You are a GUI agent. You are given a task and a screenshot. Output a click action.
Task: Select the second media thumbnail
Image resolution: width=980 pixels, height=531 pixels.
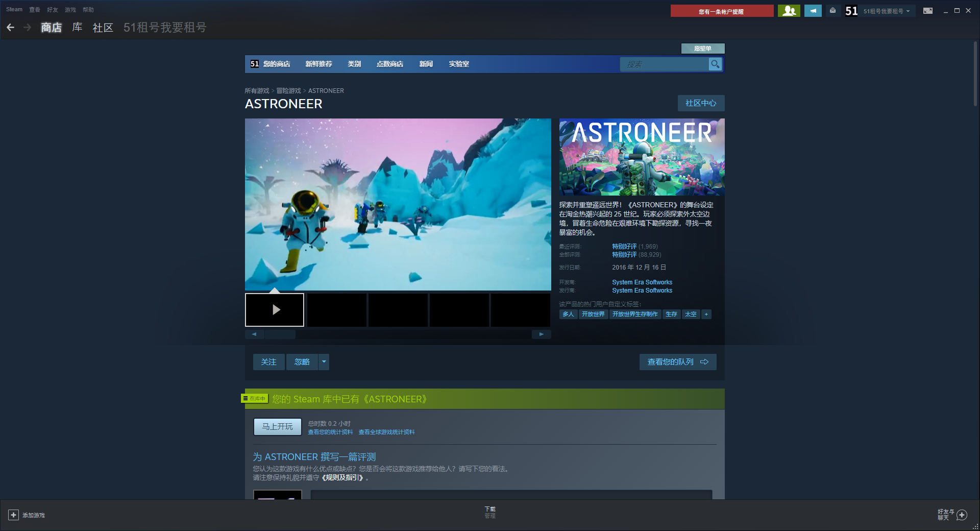coord(337,310)
